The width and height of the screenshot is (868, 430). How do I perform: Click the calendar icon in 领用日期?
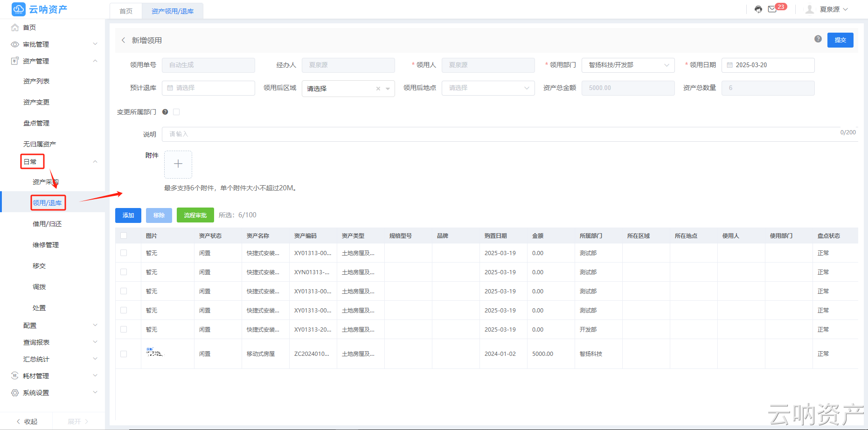click(730, 65)
